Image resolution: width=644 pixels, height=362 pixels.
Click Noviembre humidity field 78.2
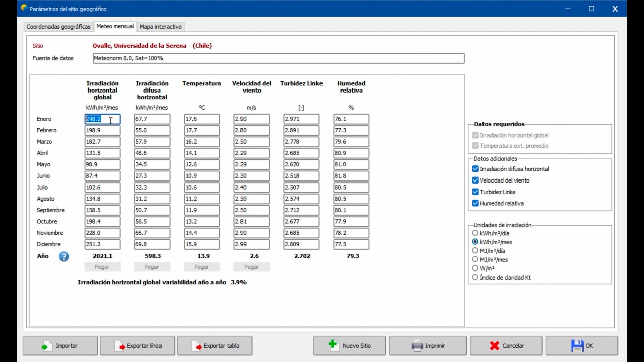click(351, 233)
